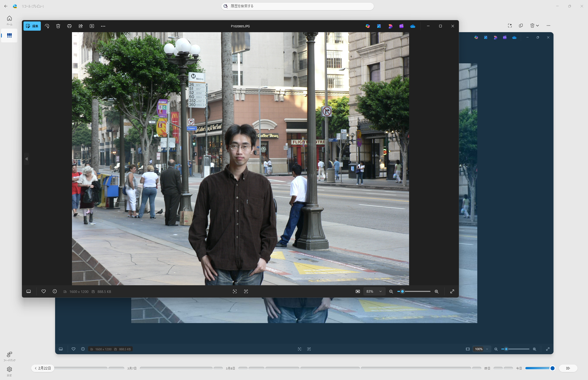Rotate the photo using the rotate icon
Image resolution: width=588 pixels, height=380 pixels.
point(47,26)
